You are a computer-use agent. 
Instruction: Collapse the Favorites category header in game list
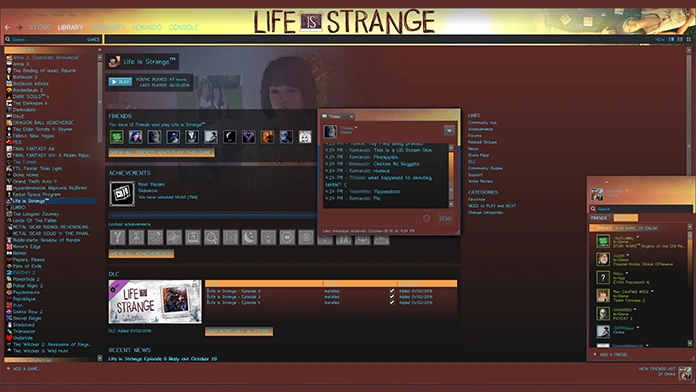(50, 51)
